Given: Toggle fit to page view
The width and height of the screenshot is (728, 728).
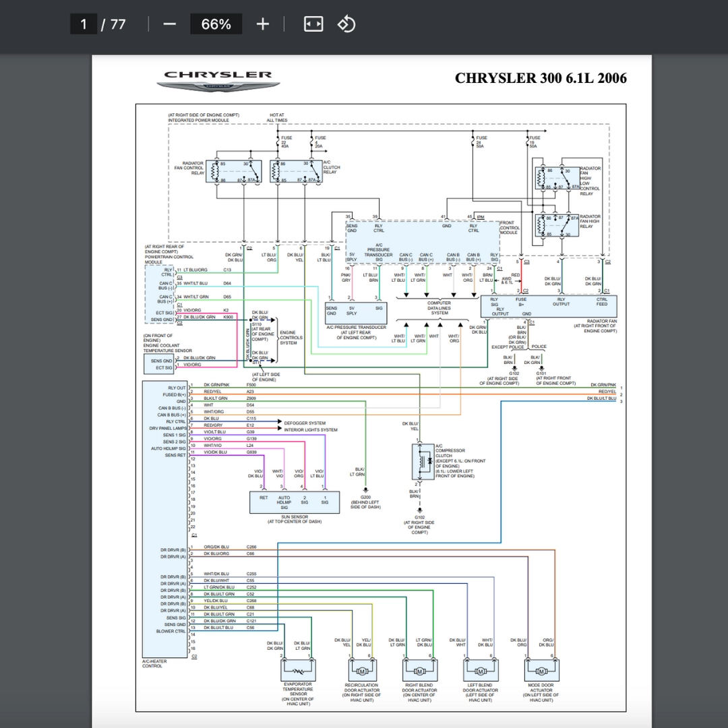Looking at the screenshot, I should coord(313,24).
